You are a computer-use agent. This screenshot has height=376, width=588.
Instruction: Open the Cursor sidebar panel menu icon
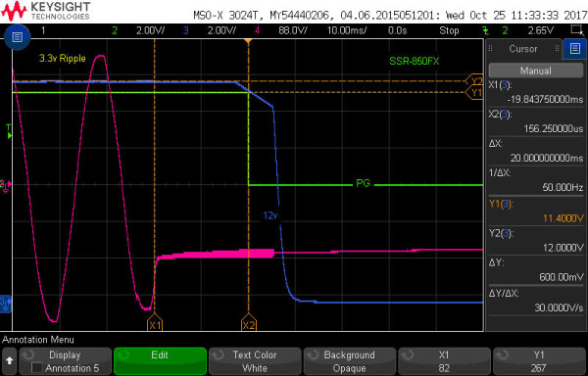574,49
